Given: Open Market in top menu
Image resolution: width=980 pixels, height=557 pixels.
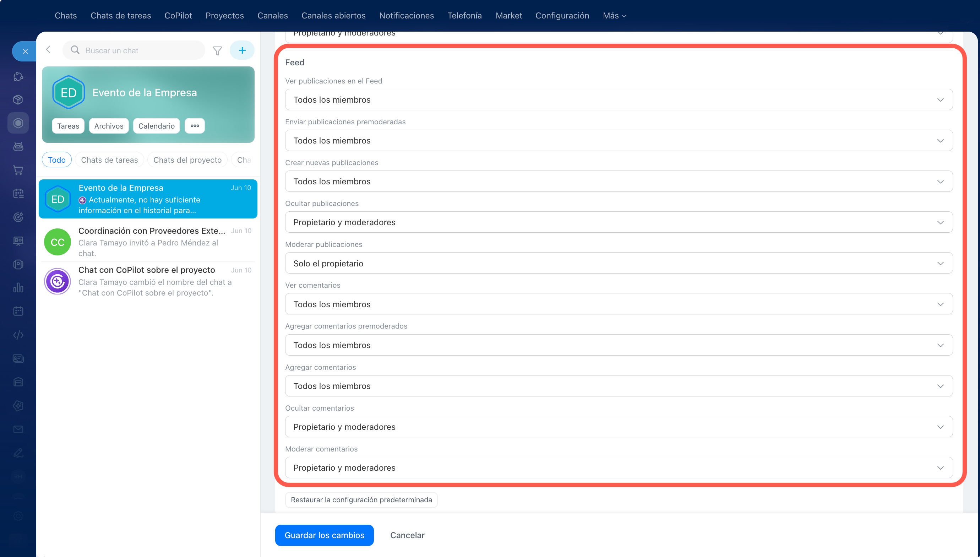Looking at the screenshot, I should [508, 16].
